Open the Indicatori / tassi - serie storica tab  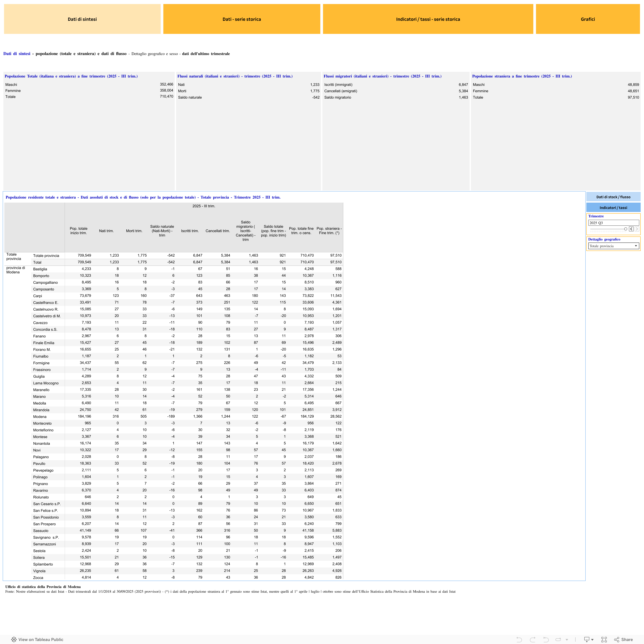428,19
